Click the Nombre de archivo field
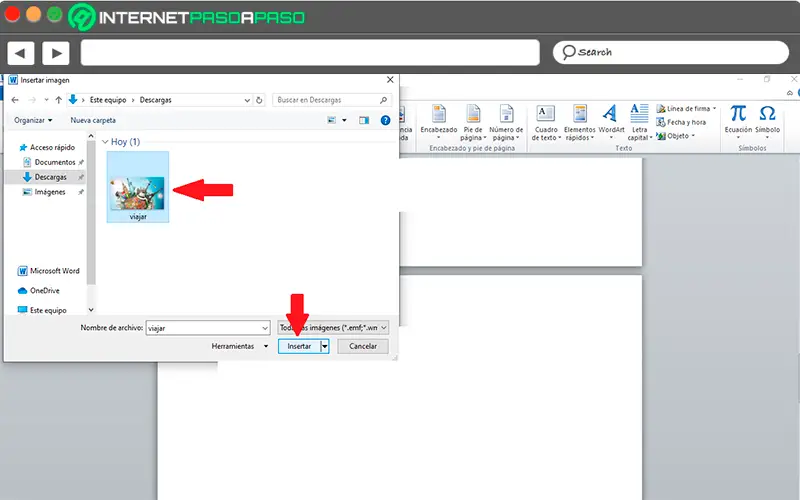 tap(208, 328)
